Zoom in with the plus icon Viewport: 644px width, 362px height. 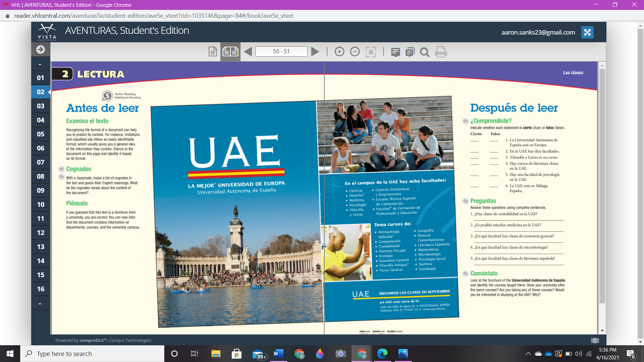339,52
